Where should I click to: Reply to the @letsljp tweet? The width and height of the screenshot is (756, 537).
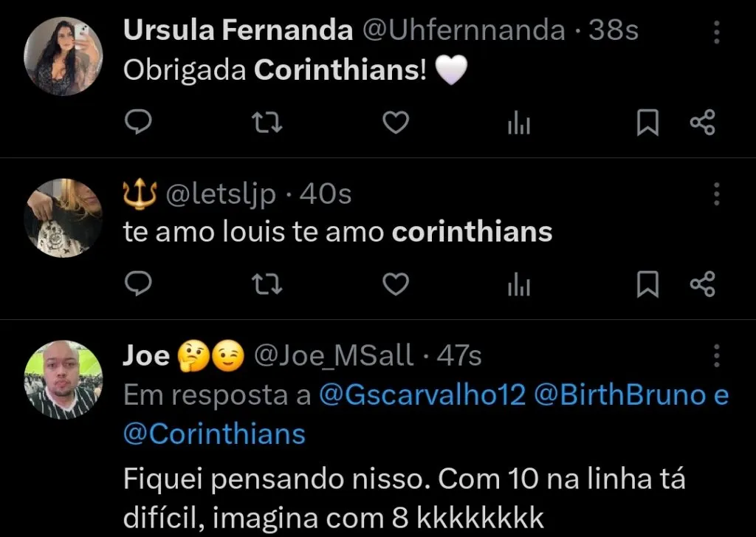(137, 283)
